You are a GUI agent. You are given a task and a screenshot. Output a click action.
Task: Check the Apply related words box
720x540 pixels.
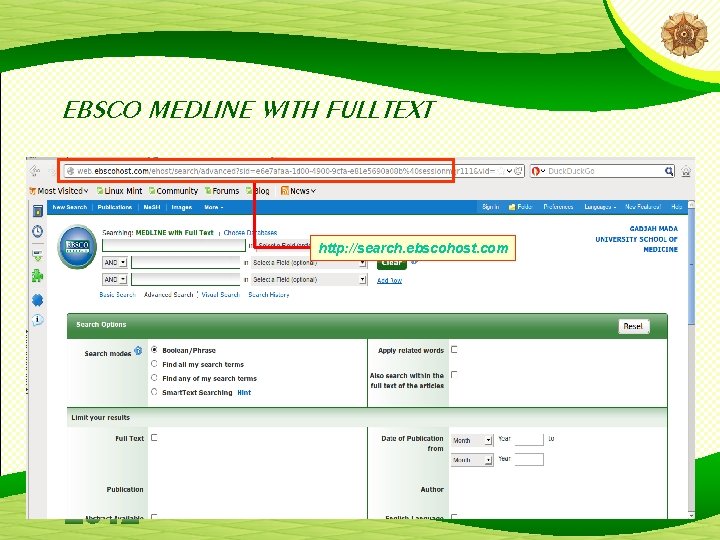tap(454, 350)
